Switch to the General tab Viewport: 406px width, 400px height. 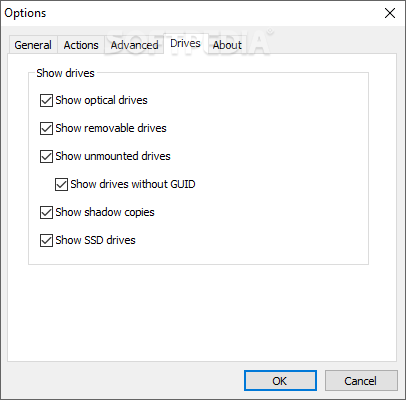coord(33,45)
